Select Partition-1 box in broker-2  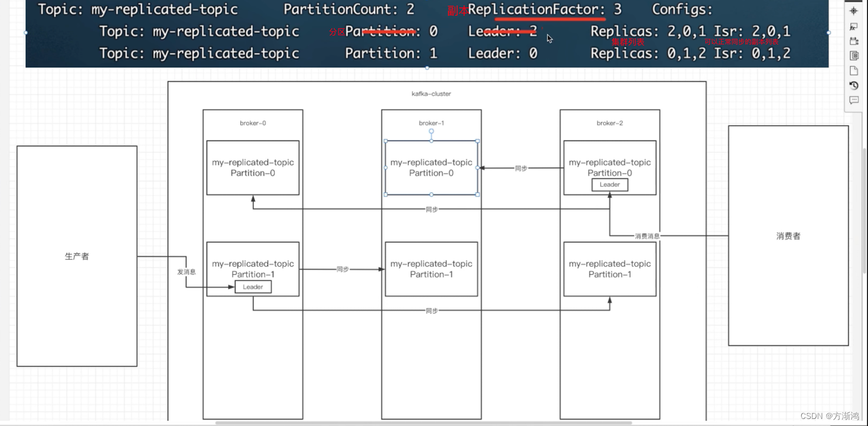coord(610,269)
